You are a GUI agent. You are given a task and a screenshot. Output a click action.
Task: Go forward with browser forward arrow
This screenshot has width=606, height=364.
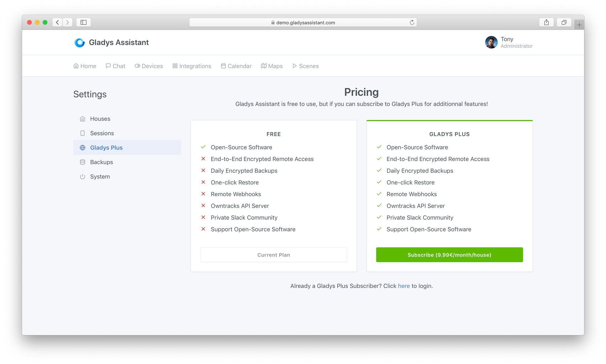point(67,22)
